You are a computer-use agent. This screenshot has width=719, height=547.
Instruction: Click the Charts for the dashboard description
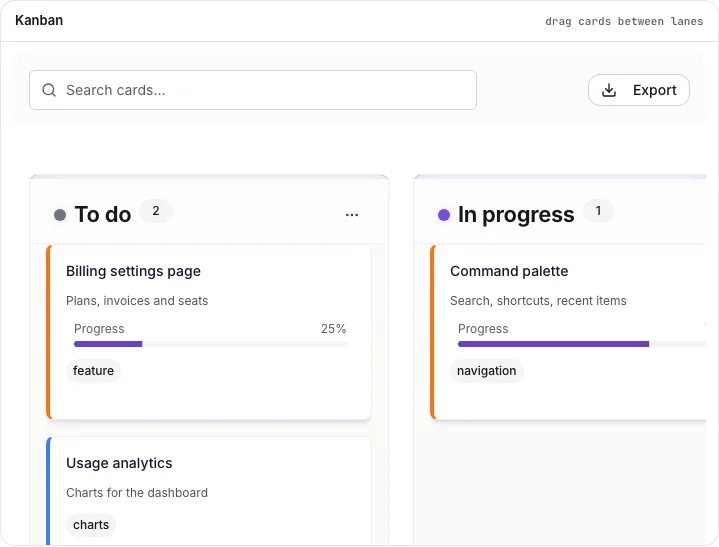coord(137,492)
